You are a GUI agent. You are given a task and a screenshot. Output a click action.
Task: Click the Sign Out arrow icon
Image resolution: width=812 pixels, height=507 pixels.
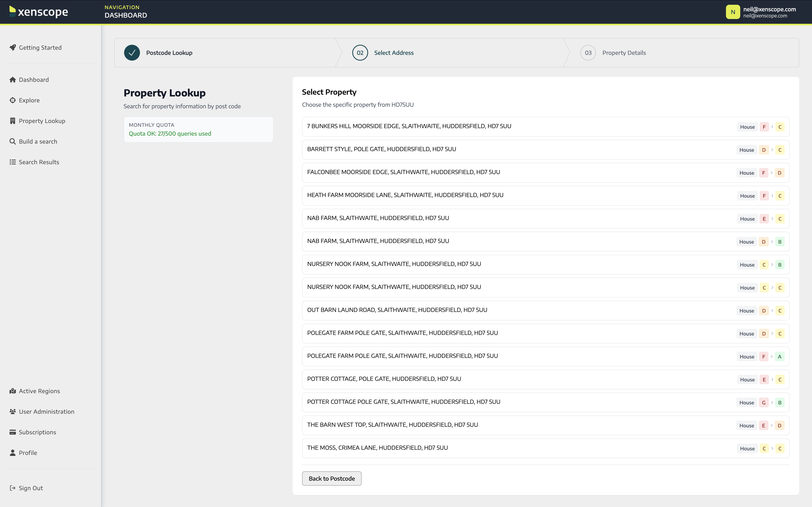coord(13,488)
